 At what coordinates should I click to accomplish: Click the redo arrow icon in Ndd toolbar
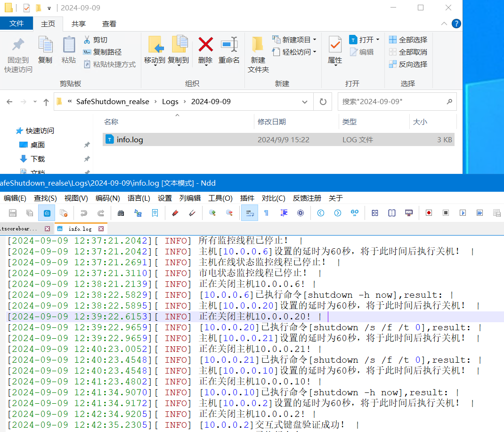101,213
